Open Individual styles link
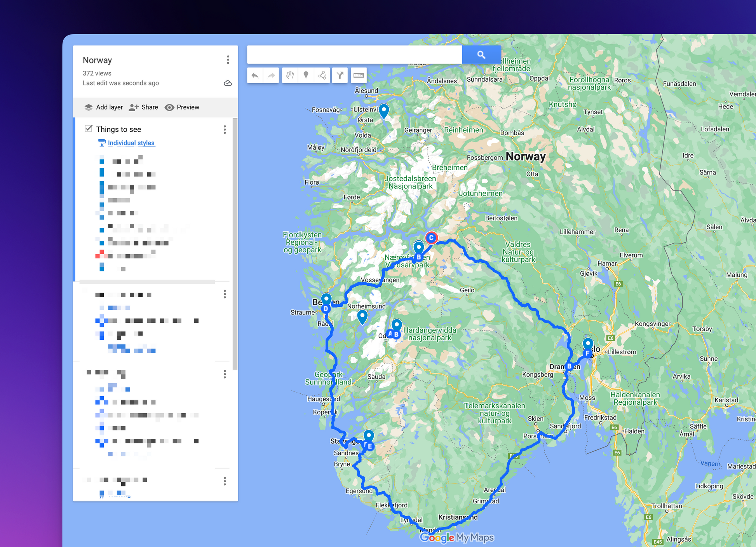 point(131,143)
